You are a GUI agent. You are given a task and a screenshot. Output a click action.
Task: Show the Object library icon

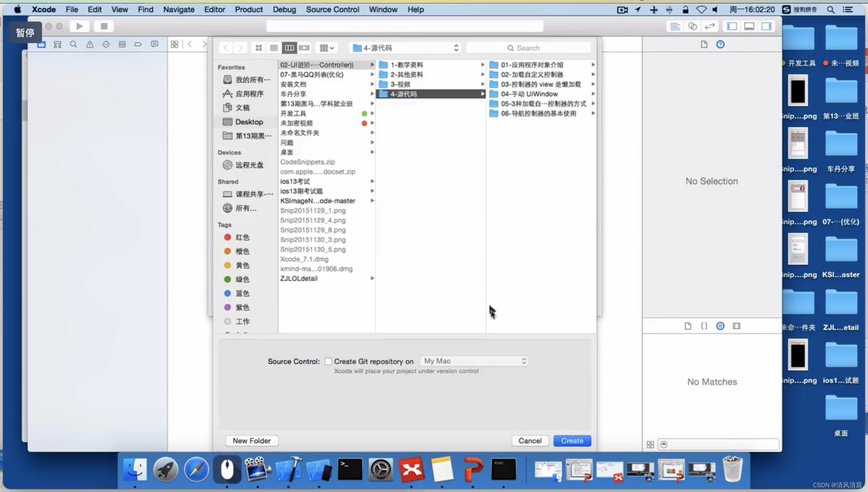coord(720,326)
